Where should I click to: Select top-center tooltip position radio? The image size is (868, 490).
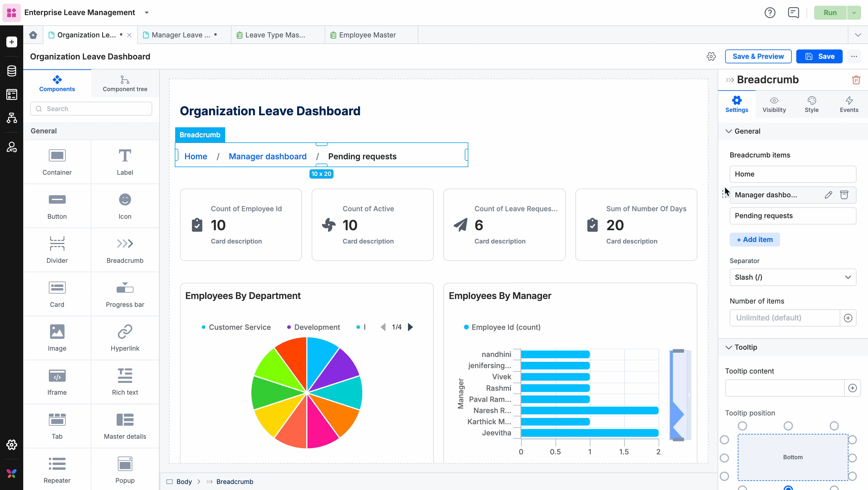pos(788,426)
